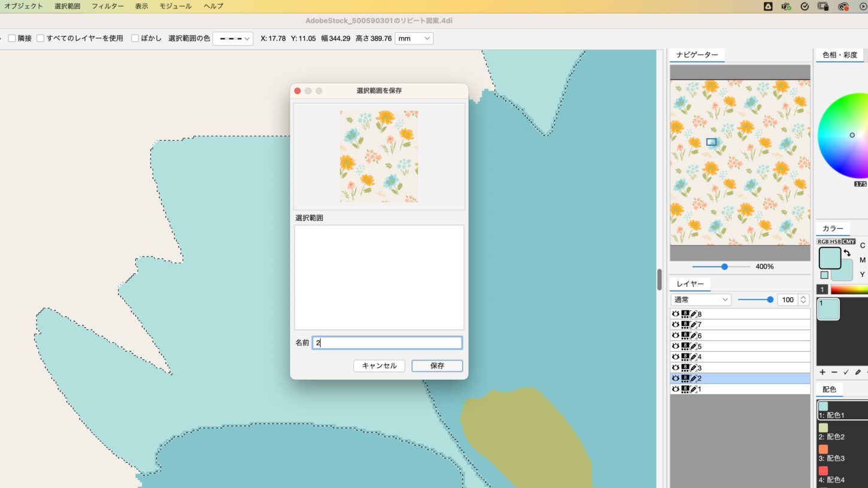Viewport: 868px width, 488px height.
Task: Open the フィルター menu
Action: (x=108, y=6)
